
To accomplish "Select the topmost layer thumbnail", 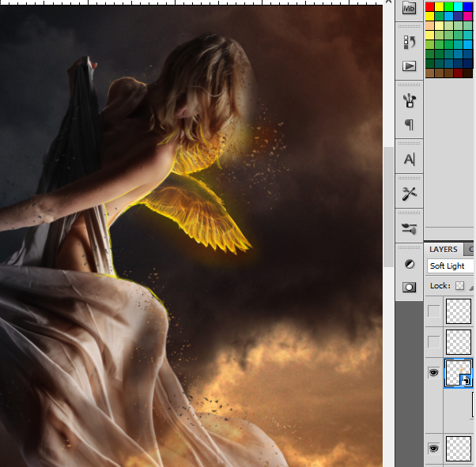I will coord(459,311).
